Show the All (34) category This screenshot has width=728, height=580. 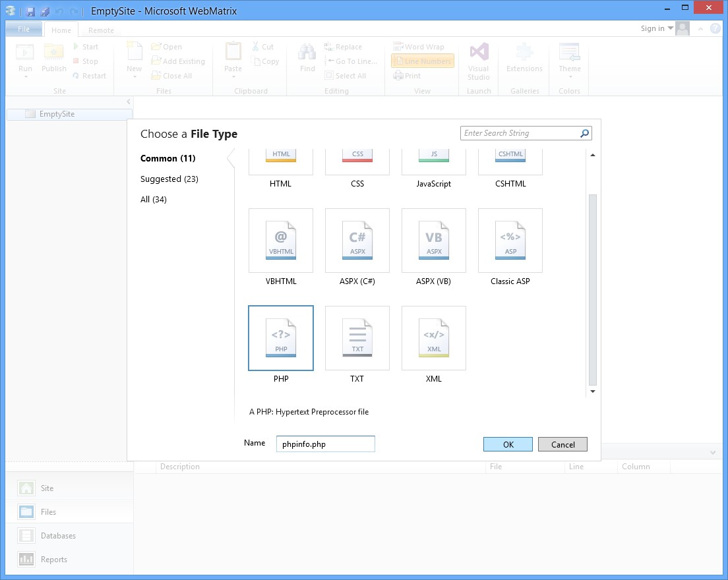[153, 200]
